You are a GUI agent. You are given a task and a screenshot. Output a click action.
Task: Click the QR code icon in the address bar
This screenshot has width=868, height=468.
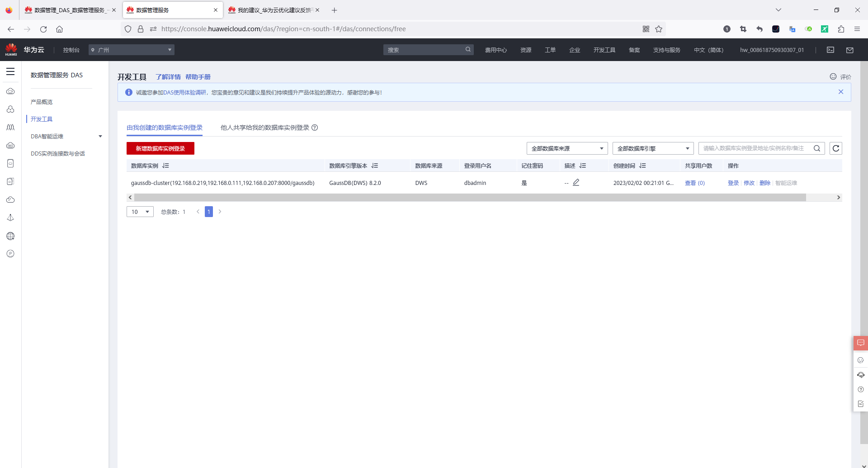[x=646, y=29]
